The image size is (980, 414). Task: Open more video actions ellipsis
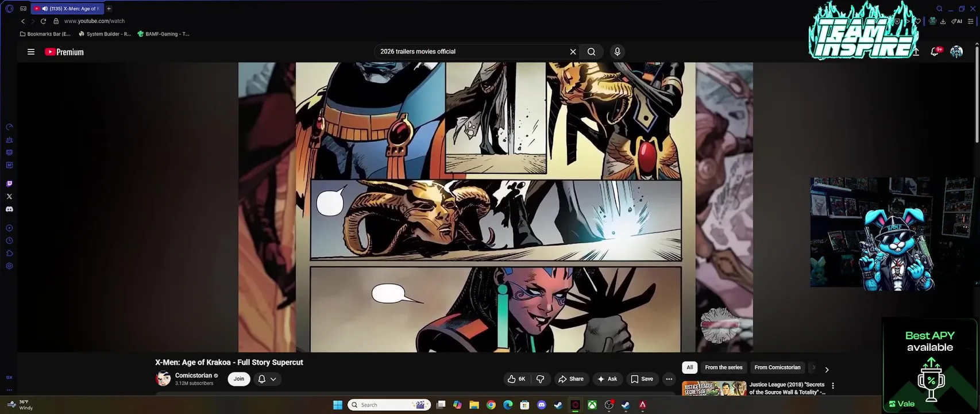click(x=669, y=379)
